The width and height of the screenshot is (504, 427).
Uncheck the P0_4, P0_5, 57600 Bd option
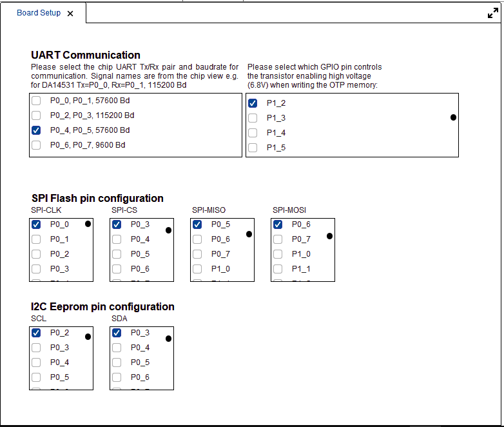(x=36, y=130)
